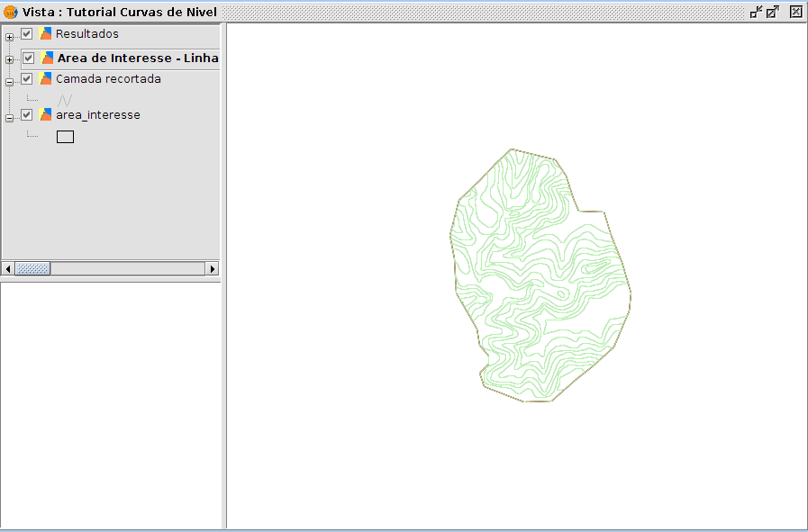Click the Camada recortada layer icon
The width and height of the screenshot is (808, 532).
[x=46, y=79]
